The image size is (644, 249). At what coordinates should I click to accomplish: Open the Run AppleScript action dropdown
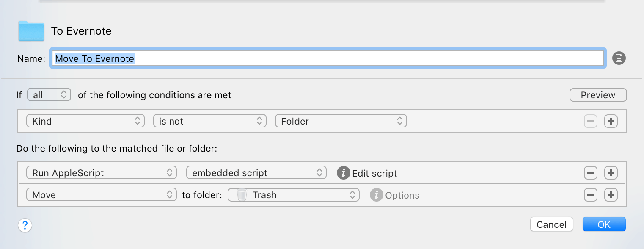102,173
